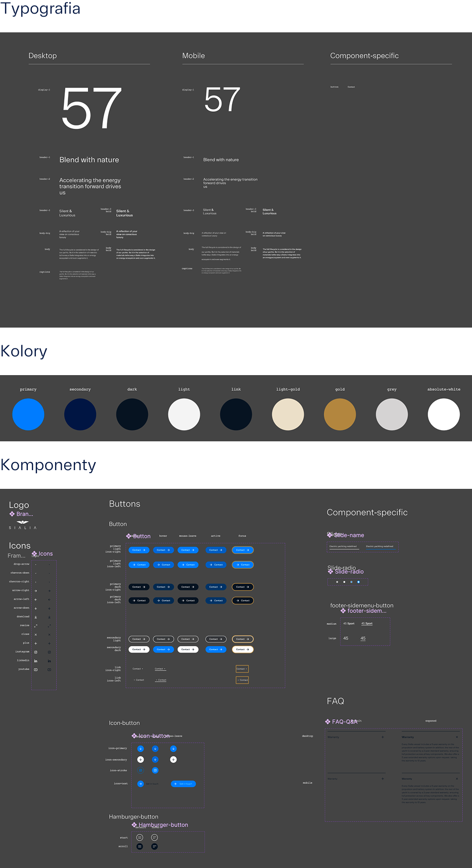Select the underlined medium 45 Sport item
This screenshot has height=868, width=472.
[x=367, y=623]
